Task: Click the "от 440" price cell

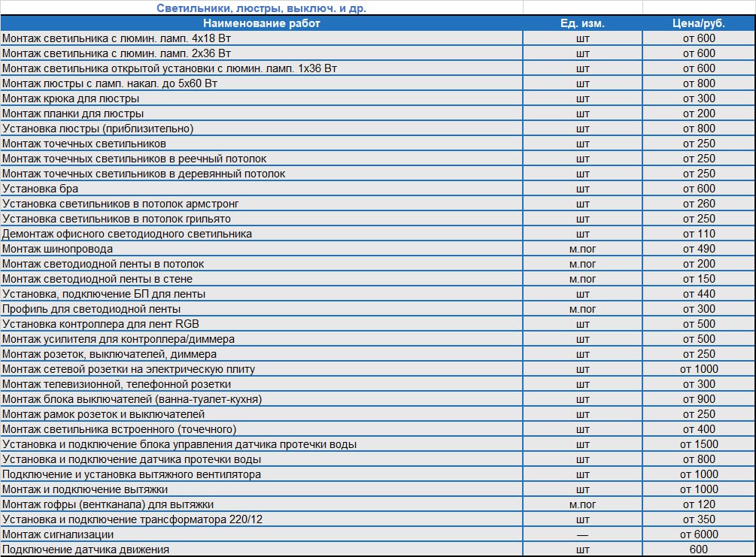Action: pyautogui.click(x=699, y=294)
